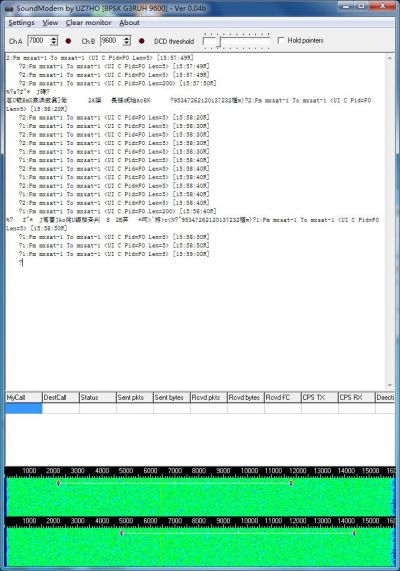The width and height of the screenshot is (400, 571).
Task: Click right pointer marker on upper waterfall
Action: (291, 483)
